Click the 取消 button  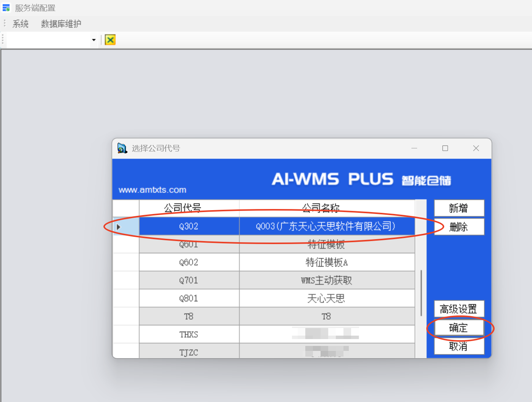[x=459, y=346]
